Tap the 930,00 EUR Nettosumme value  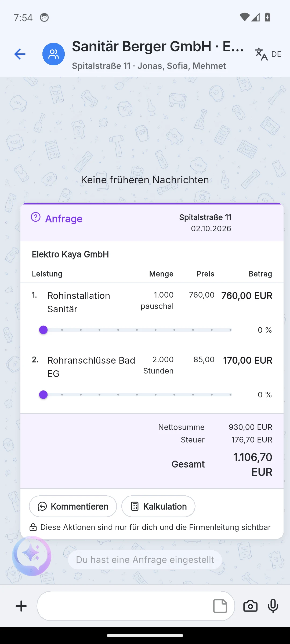[x=251, y=427]
